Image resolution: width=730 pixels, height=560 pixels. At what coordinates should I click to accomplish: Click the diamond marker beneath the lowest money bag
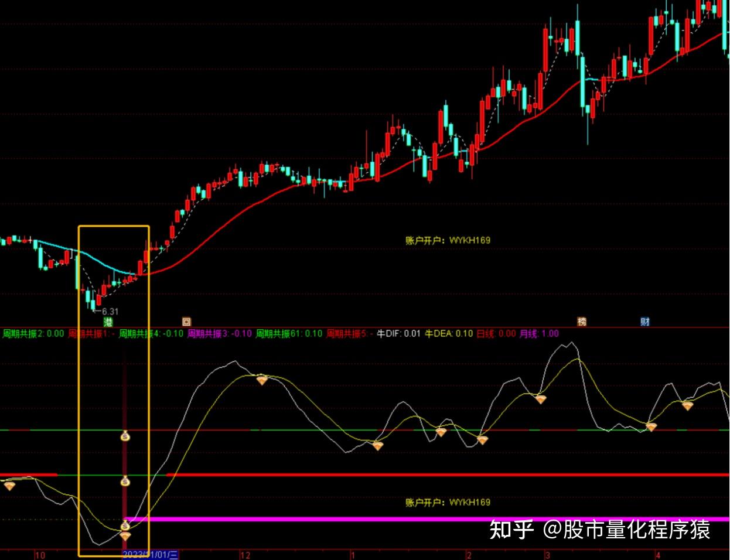click(x=125, y=535)
